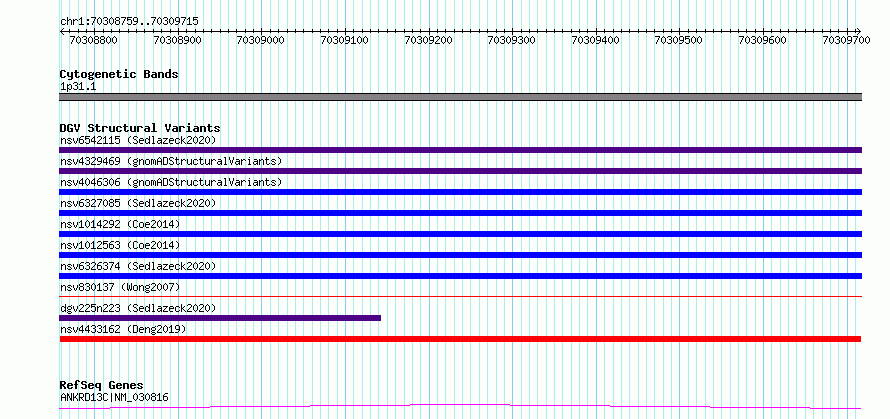Click the magenta ANKRD13C gene line
This screenshot has height=419, width=890.
(x=460, y=406)
